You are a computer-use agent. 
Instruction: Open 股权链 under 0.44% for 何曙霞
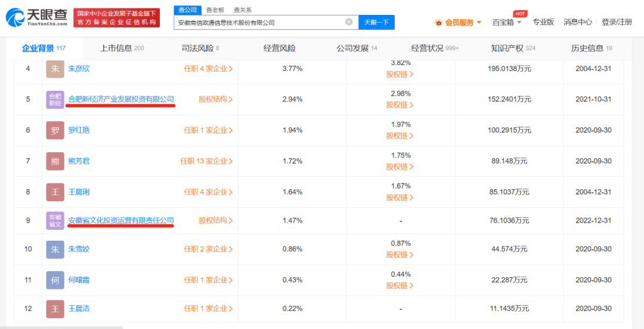click(x=400, y=285)
